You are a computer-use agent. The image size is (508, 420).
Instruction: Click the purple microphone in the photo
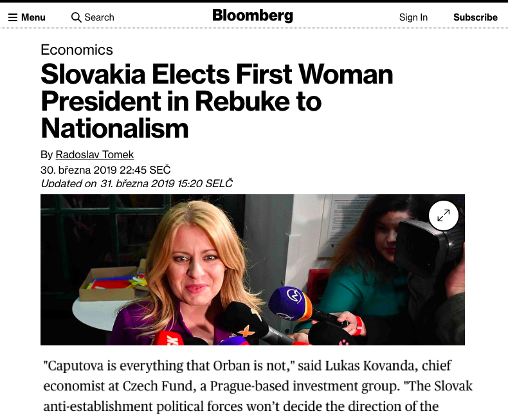tap(289, 303)
